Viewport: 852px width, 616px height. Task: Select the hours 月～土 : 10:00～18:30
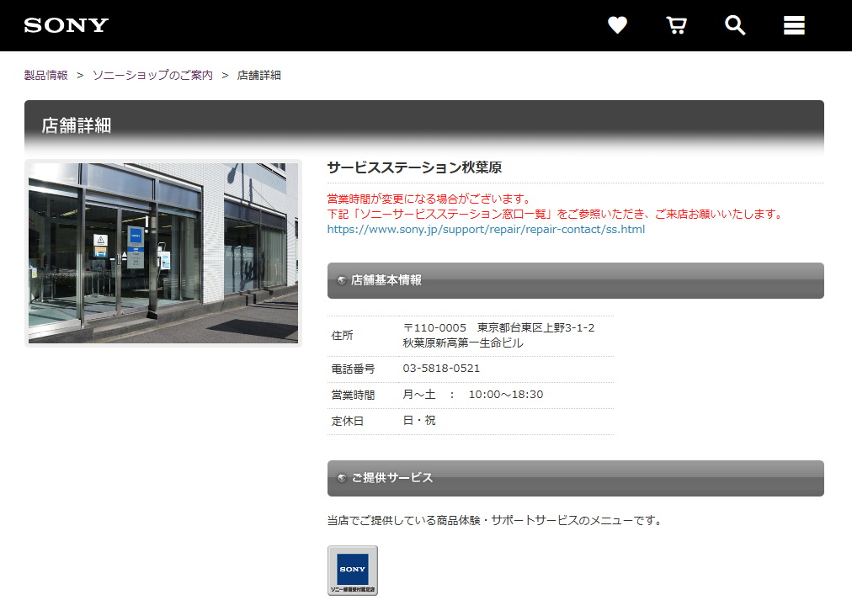(473, 395)
